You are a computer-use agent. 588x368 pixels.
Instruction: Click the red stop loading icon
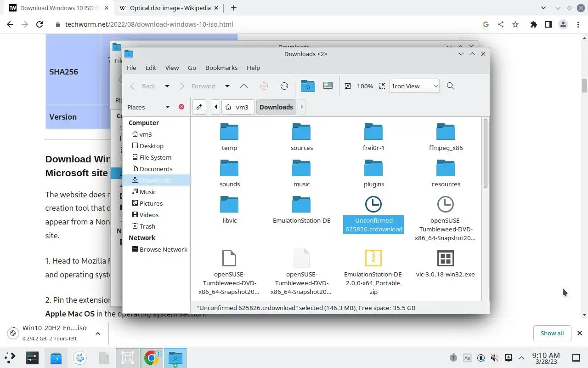[x=264, y=86]
